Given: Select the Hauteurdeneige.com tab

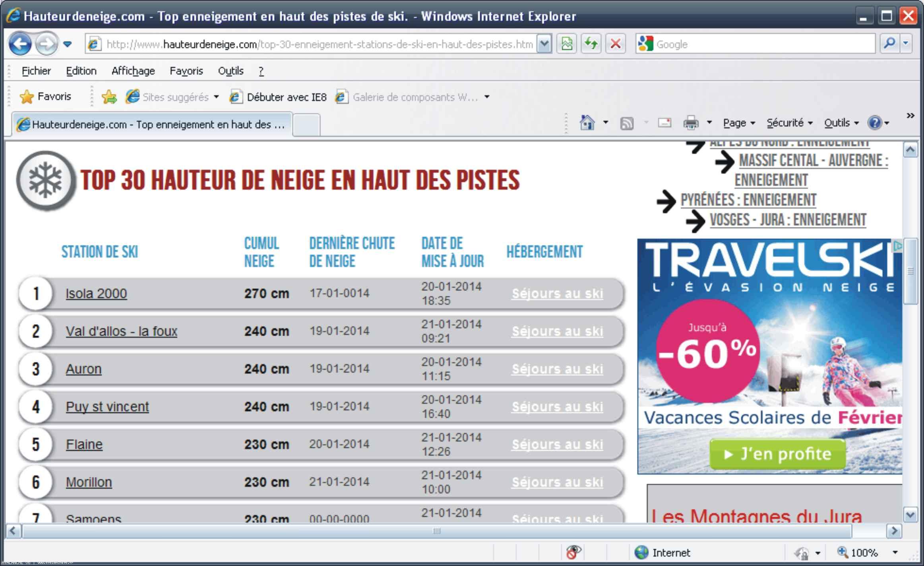Looking at the screenshot, I should click(152, 124).
